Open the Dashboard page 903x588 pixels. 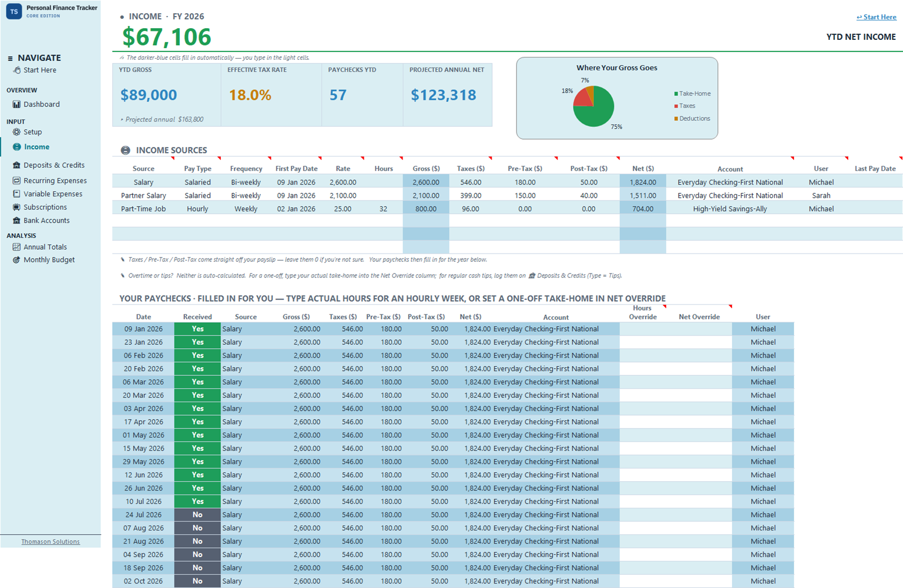click(x=42, y=104)
